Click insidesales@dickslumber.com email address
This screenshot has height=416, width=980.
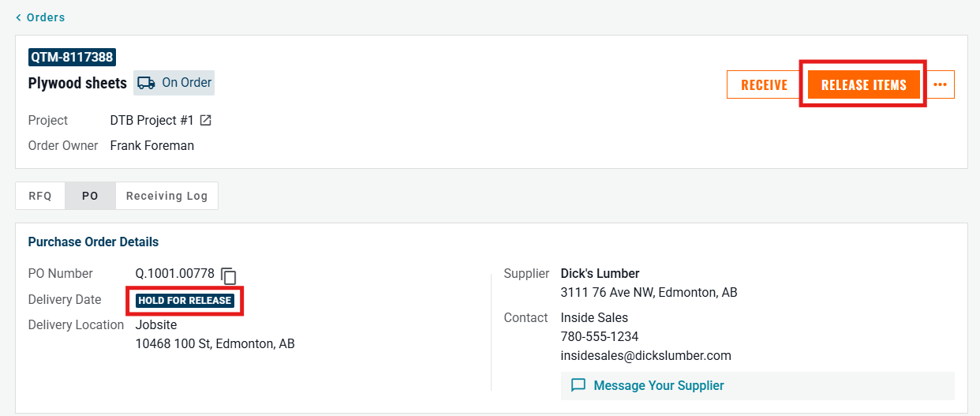(645, 355)
